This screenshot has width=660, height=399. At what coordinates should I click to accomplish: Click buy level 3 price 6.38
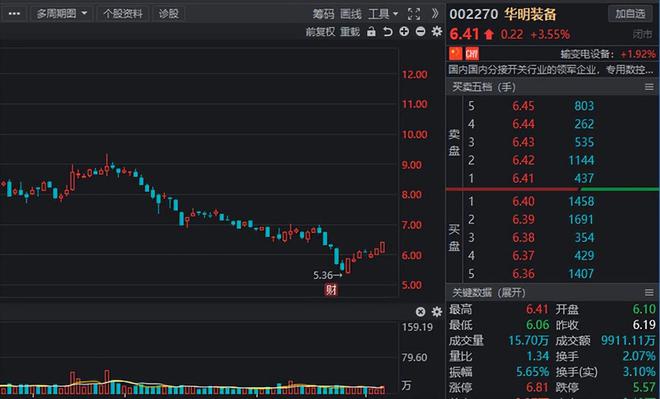click(523, 238)
